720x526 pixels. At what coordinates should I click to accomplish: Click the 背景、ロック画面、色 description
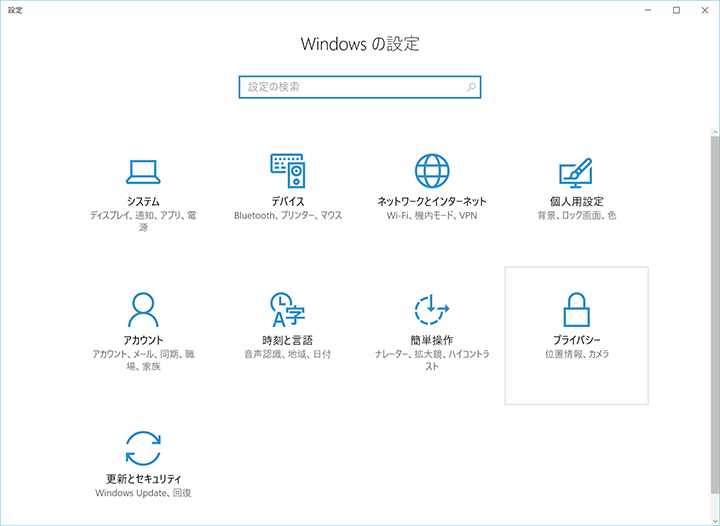point(577,216)
